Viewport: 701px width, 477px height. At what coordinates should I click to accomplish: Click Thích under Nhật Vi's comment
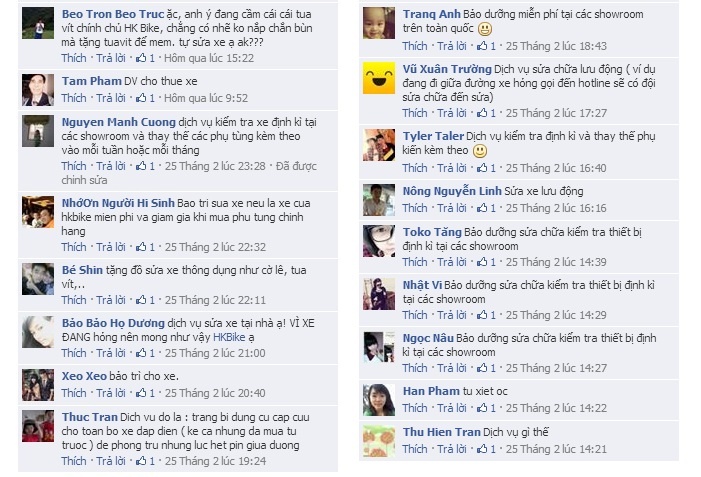(x=415, y=315)
